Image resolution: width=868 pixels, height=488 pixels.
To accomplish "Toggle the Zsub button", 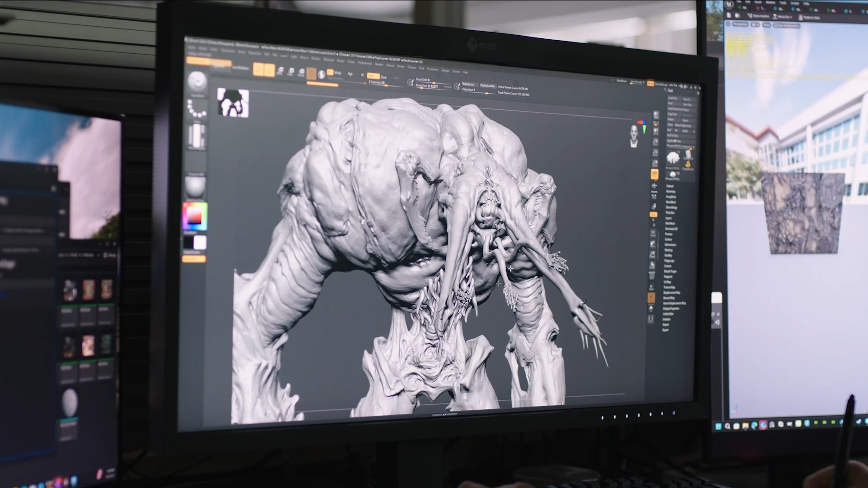I will coord(384,77).
